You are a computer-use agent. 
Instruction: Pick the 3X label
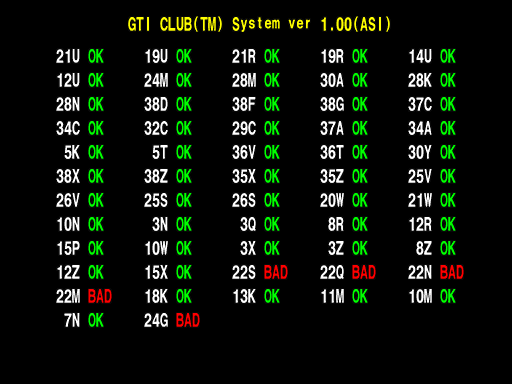(x=248, y=248)
